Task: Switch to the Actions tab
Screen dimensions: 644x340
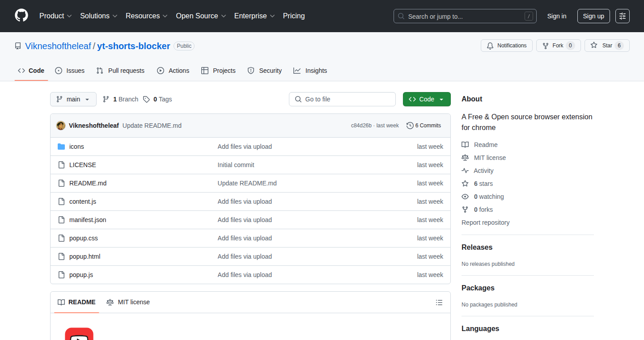Action: [173, 71]
